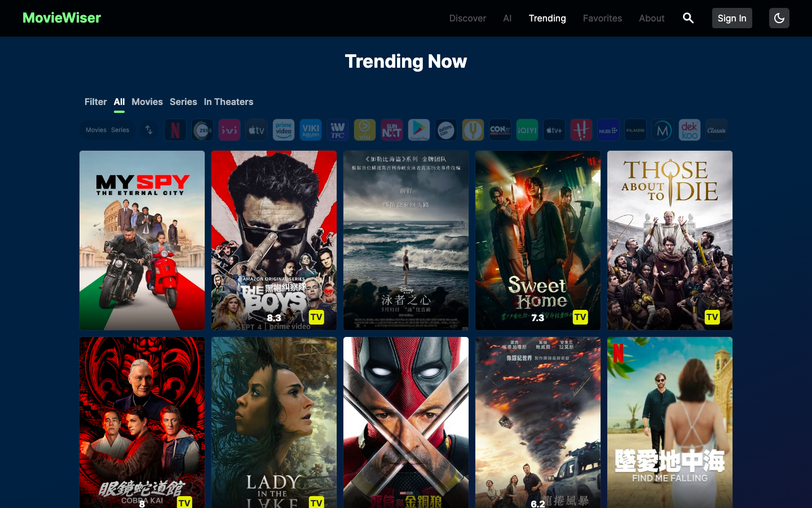Filter by Filmzie provider icon
Screen dimensions: 812x508
[x=636, y=130]
